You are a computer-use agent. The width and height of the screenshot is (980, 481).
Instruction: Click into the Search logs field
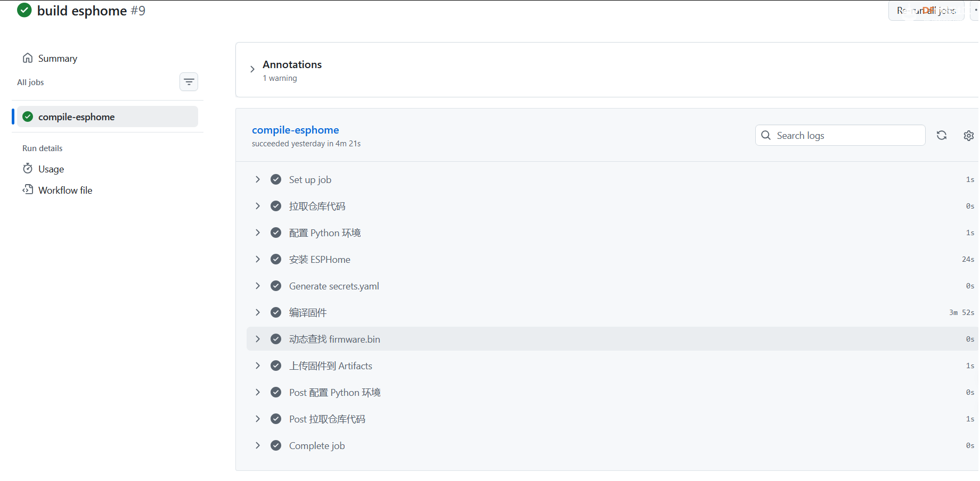point(840,135)
